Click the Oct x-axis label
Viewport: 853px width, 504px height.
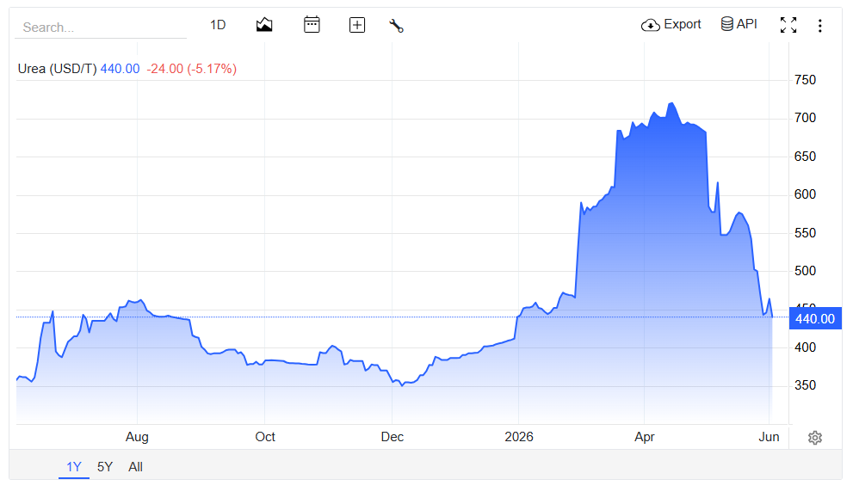coord(265,437)
